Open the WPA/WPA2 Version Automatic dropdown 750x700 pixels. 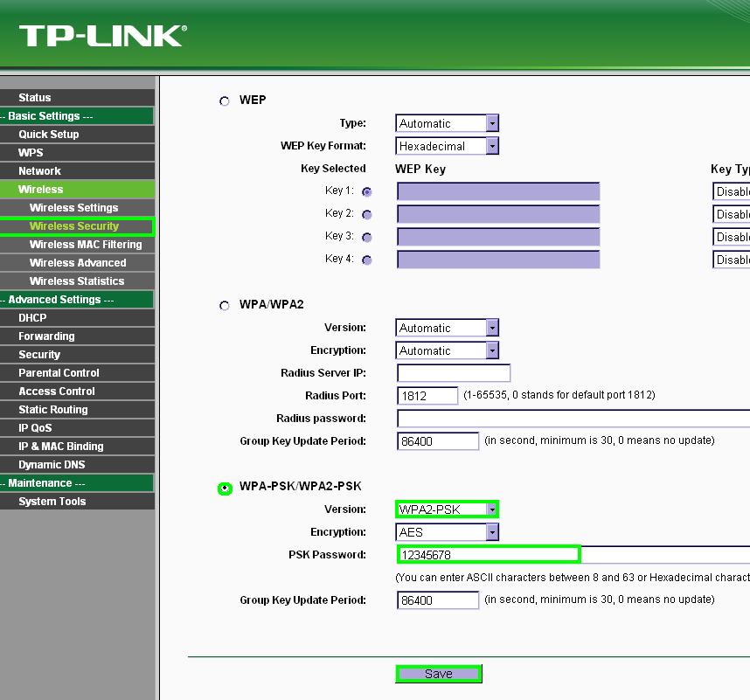coord(447,329)
